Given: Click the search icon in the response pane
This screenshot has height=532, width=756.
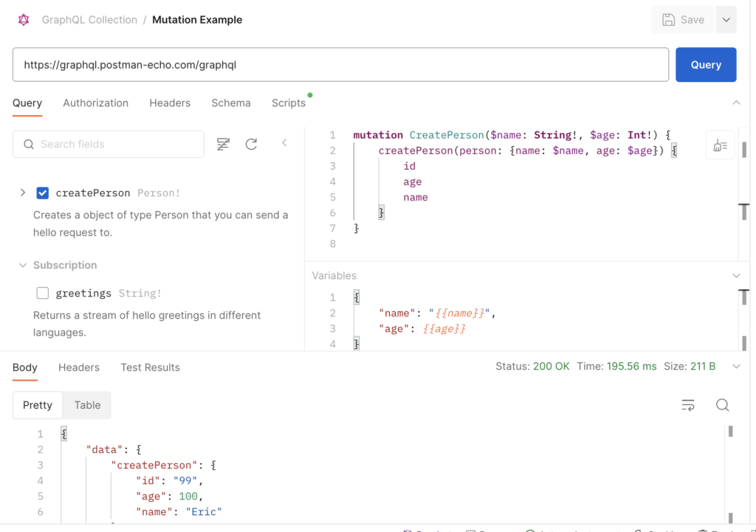Looking at the screenshot, I should point(722,405).
